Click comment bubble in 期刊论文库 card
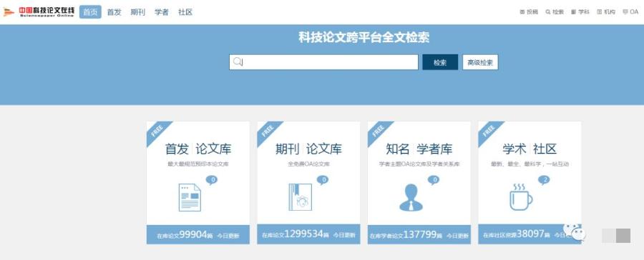644x260 pixels. [323, 180]
